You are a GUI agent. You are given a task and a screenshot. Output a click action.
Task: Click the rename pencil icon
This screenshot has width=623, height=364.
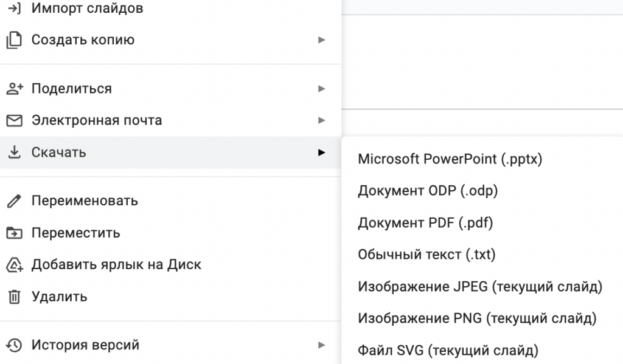coord(14,201)
